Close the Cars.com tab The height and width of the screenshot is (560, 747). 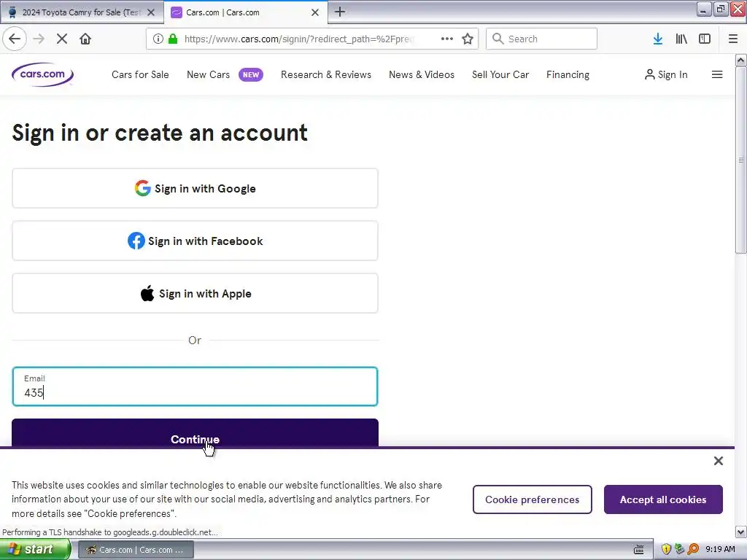[315, 12]
